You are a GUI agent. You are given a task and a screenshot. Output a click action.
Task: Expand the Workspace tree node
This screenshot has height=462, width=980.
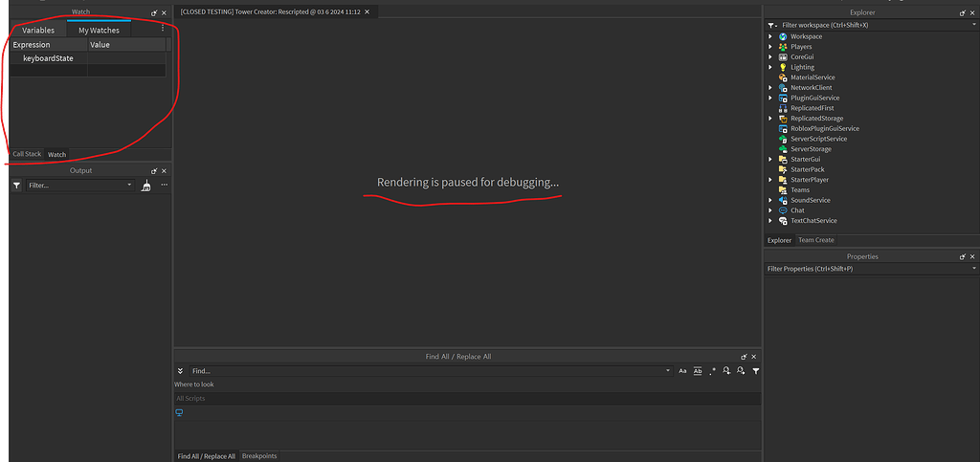[770, 36]
